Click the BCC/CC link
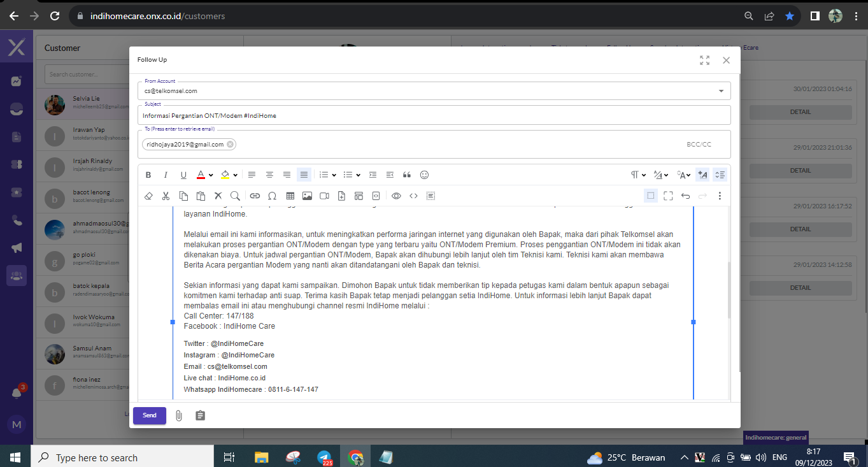The image size is (868, 467). tap(699, 145)
